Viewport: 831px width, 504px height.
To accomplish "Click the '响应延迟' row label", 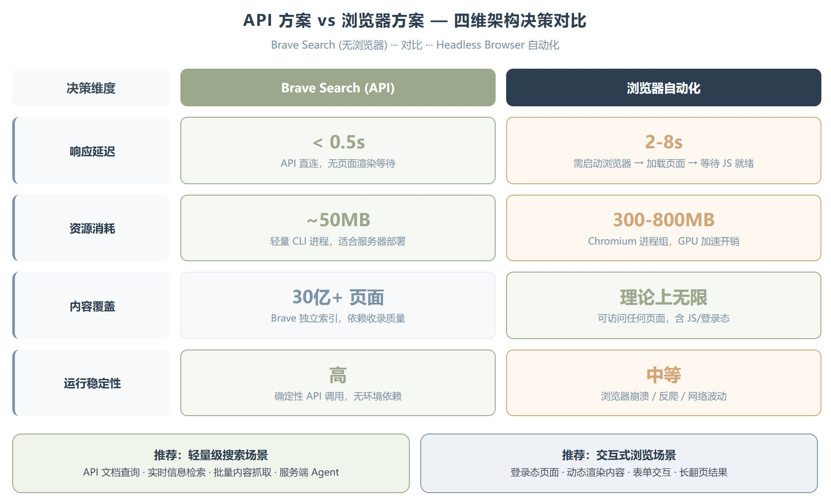I will [91, 150].
